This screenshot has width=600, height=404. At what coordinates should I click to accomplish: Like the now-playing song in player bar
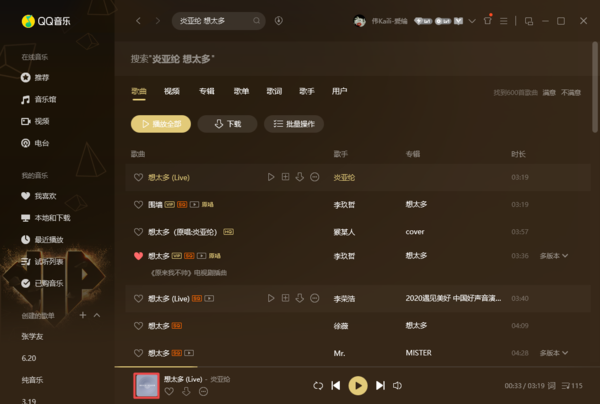169,391
